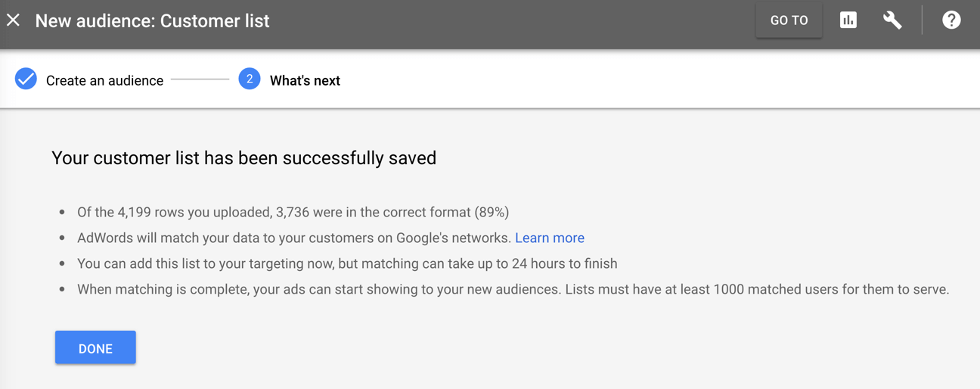
Task: Click the GO TO button
Action: [789, 20]
